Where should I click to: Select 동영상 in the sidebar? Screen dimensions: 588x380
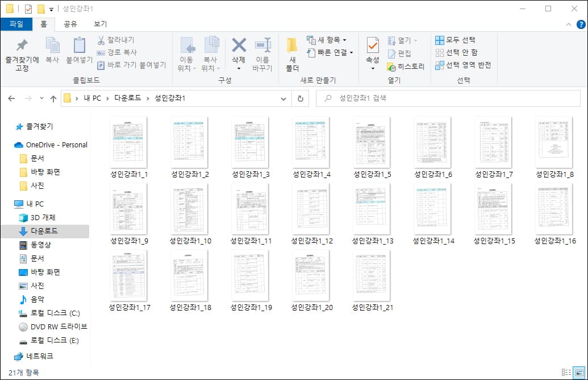[x=35, y=245]
